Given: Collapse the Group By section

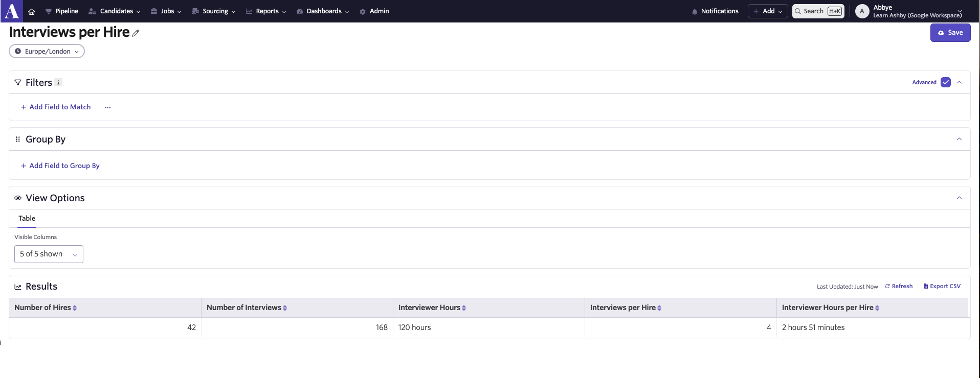Looking at the screenshot, I should (960, 139).
